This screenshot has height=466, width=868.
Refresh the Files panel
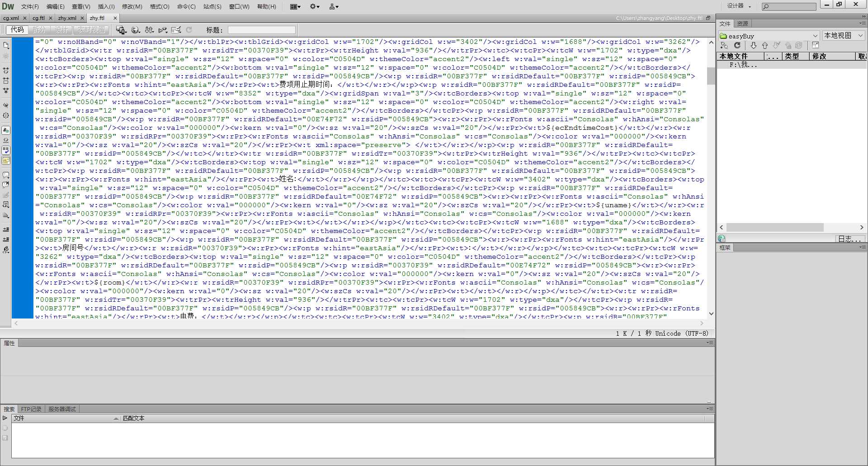click(x=737, y=45)
